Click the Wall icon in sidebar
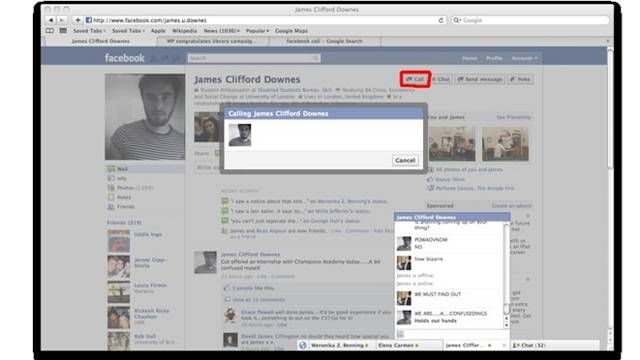 point(111,169)
